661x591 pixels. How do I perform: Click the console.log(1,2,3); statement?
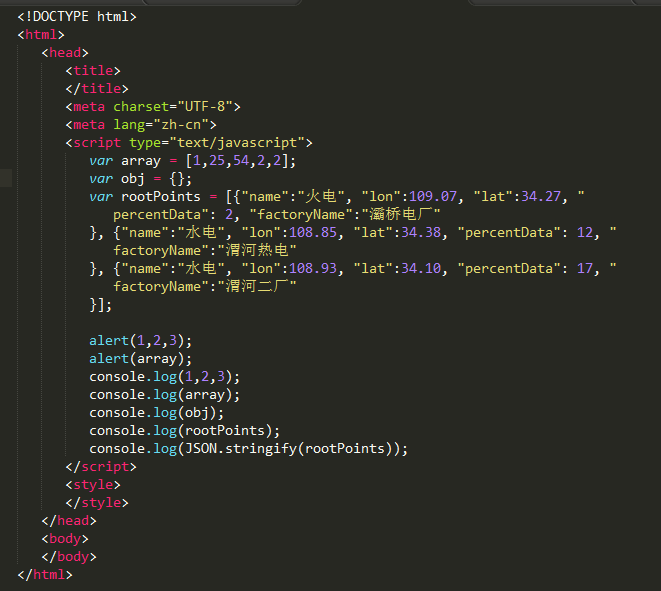click(165, 377)
